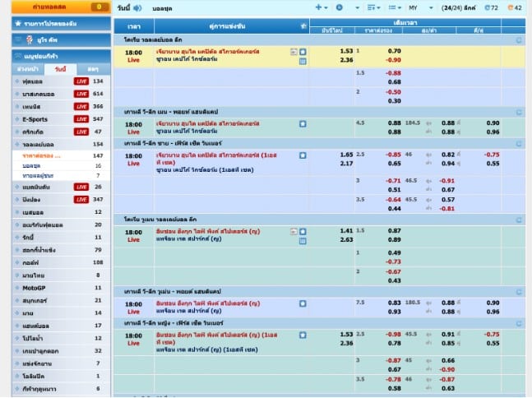Viewport: 532px width, 398px height.
Task: Click the red LIVE badge next to ฟุตบอล
Action: [x=81, y=81]
